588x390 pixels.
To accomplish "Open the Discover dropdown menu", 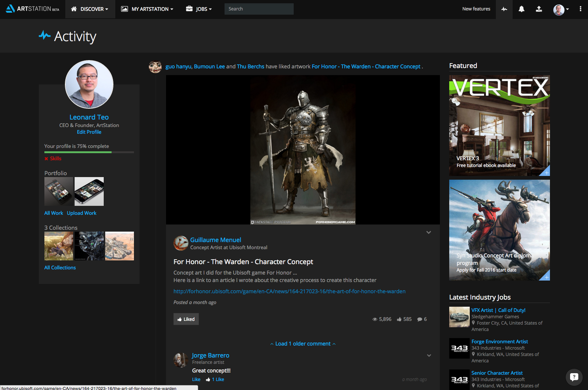I will (90, 9).
